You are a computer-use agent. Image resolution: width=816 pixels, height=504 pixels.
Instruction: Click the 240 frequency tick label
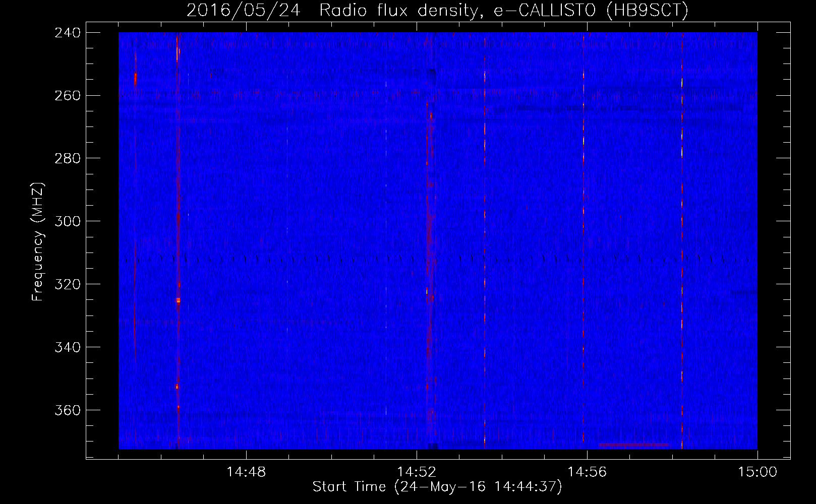click(x=67, y=32)
